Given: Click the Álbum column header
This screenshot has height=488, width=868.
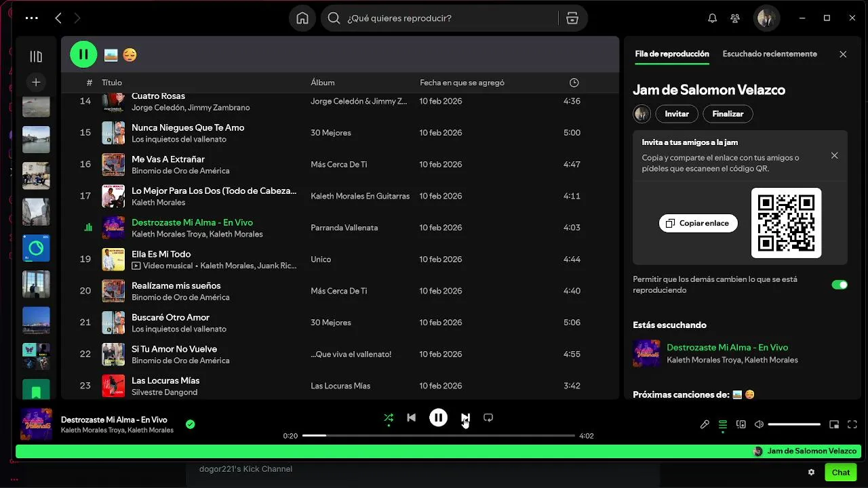Looking at the screenshot, I should (x=323, y=83).
